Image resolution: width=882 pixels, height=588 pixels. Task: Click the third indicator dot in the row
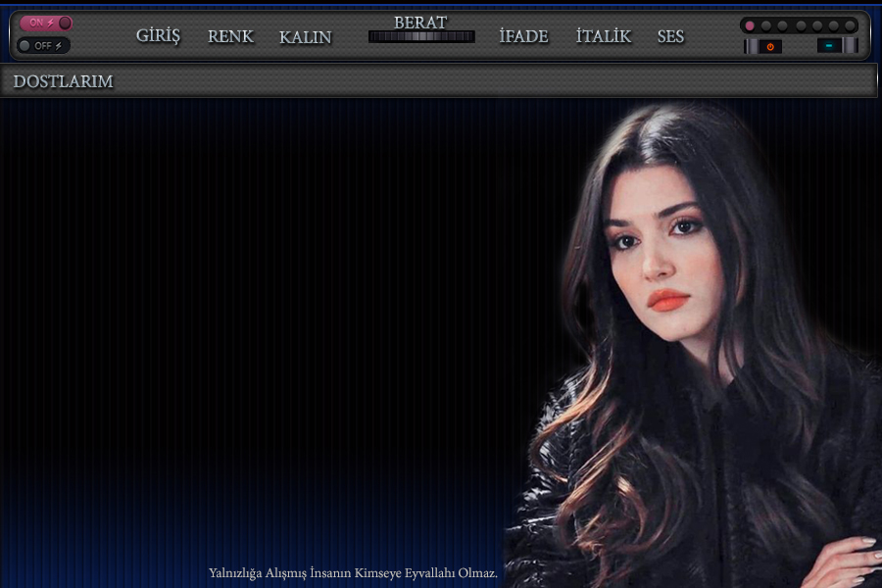783,25
